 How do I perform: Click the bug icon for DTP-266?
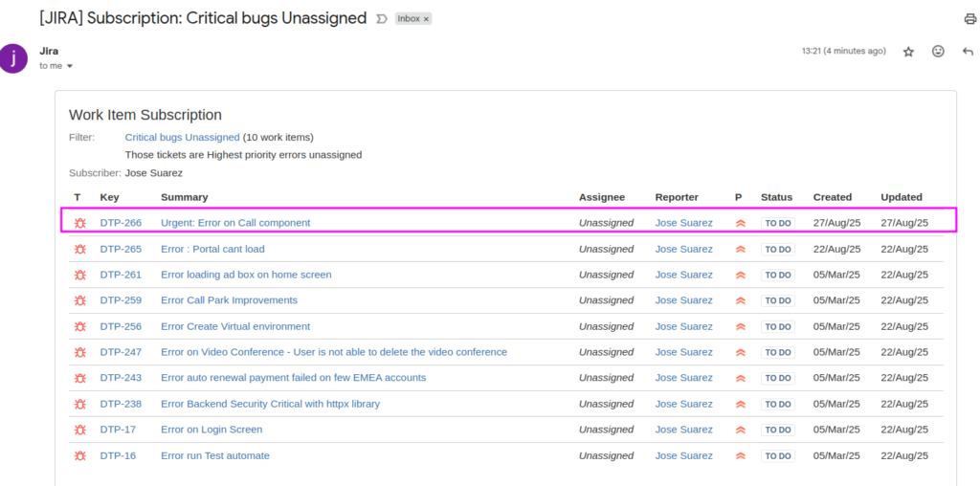click(x=80, y=223)
